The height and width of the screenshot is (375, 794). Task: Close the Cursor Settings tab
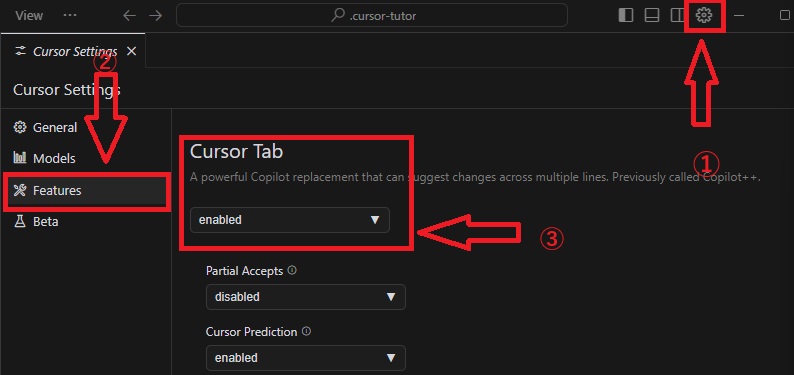[x=131, y=51]
